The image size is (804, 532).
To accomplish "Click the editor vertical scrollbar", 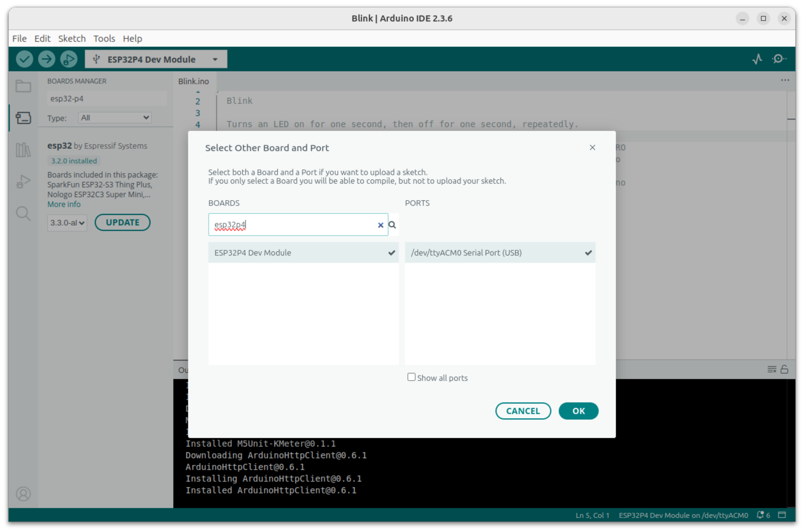I will pyautogui.click(x=791, y=225).
